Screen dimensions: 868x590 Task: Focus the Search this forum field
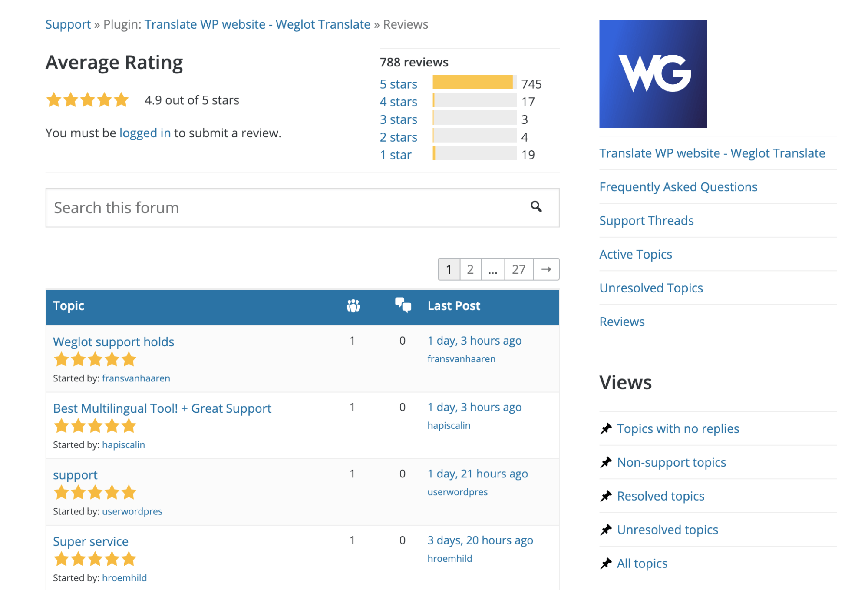[x=302, y=208]
